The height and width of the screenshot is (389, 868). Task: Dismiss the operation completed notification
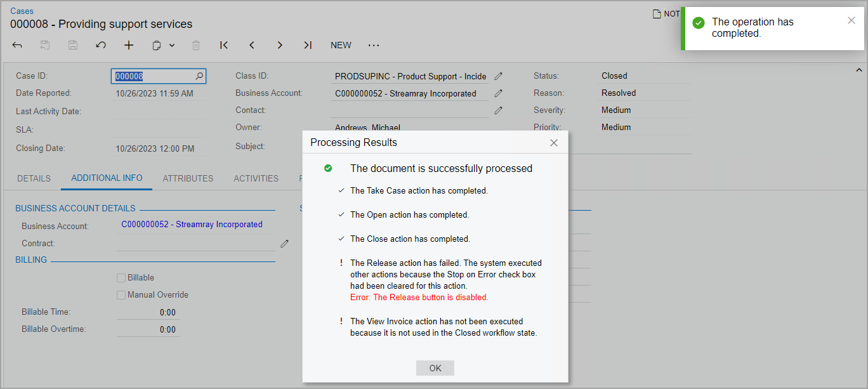[852, 20]
